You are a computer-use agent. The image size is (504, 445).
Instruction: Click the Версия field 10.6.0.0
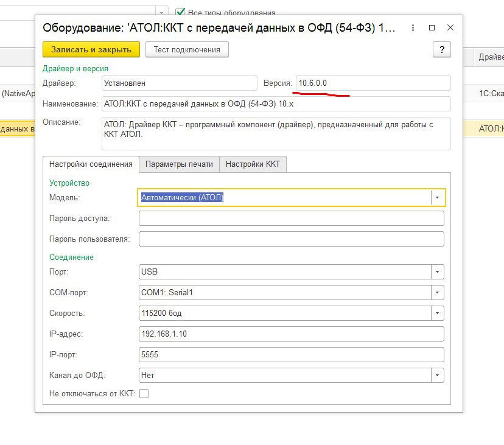[x=373, y=83]
